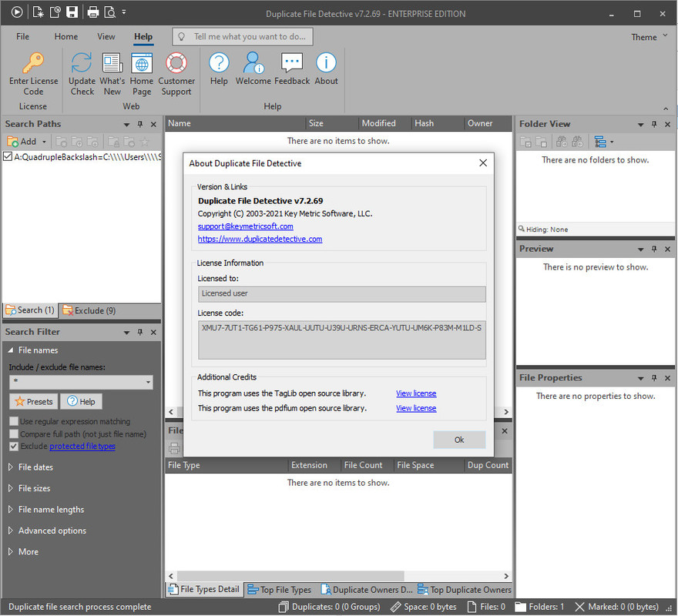
Task: Pin the Search Paths panel
Action: point(140,125)
